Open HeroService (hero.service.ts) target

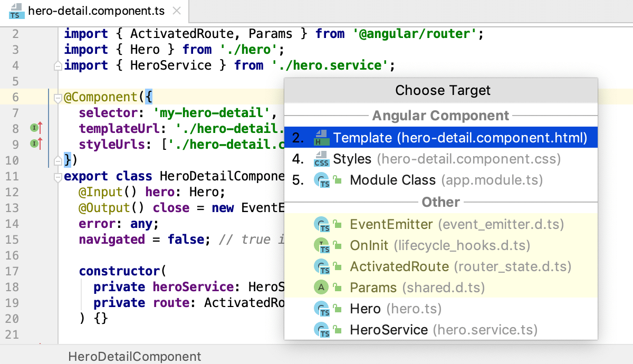(441, 330)
